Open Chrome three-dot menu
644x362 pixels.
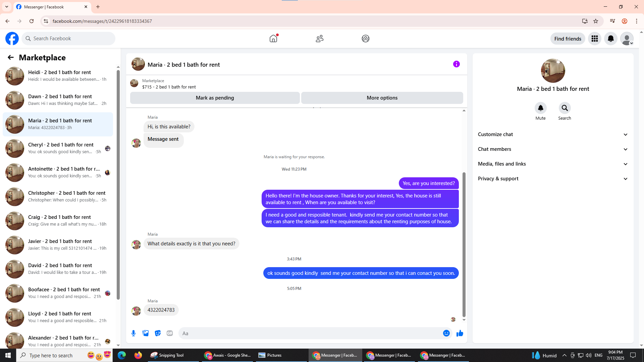pyautogui.click(x=637, y=21)
